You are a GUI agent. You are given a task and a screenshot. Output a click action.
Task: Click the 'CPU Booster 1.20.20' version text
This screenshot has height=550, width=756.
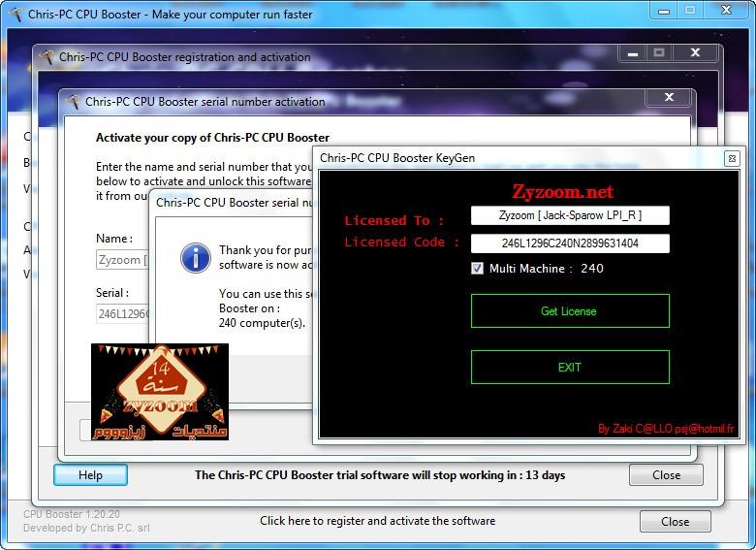72,514
